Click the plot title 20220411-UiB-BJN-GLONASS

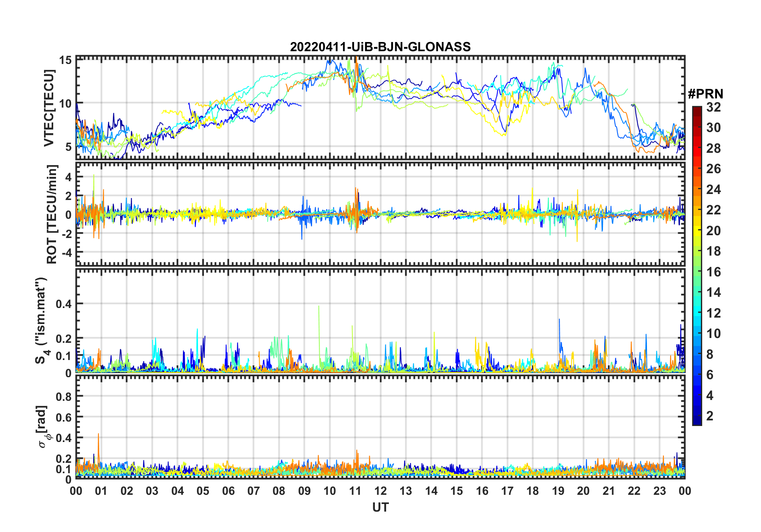tap(380, 47)
